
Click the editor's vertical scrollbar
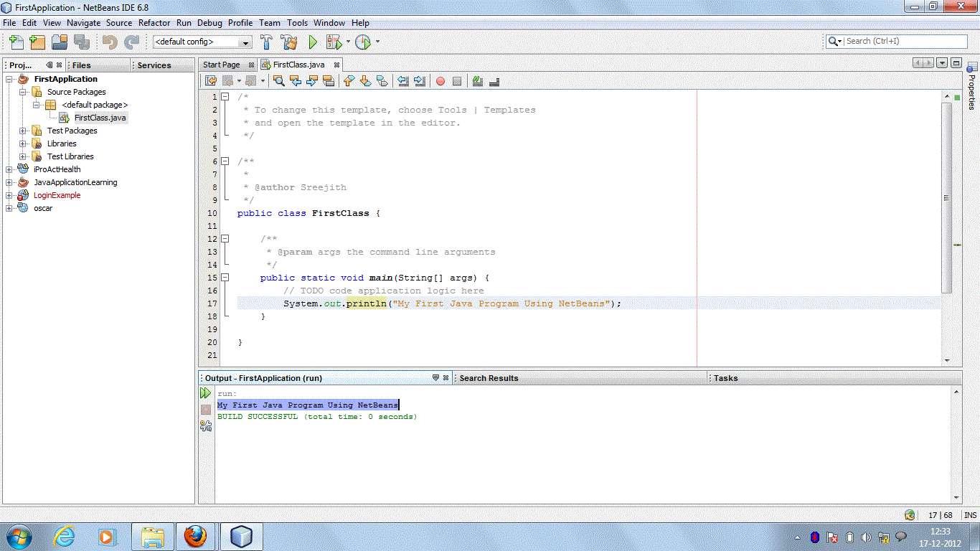tap(947, 198)
